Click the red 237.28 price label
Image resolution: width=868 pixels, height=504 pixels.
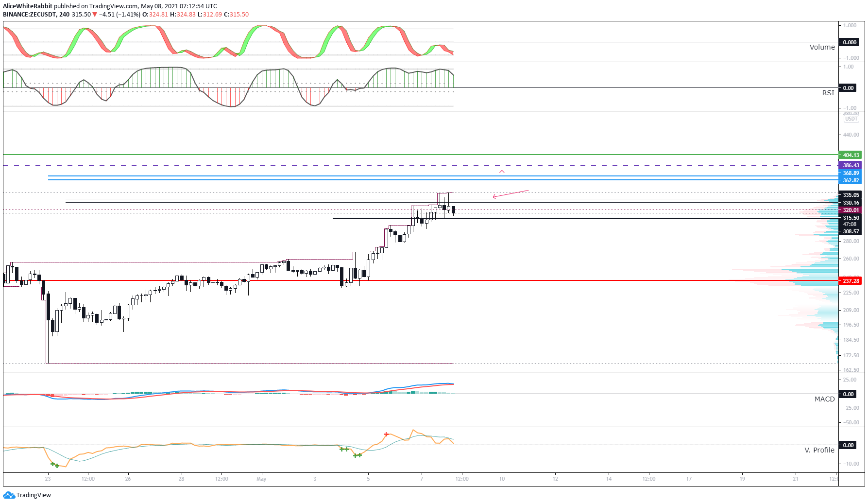851,281
